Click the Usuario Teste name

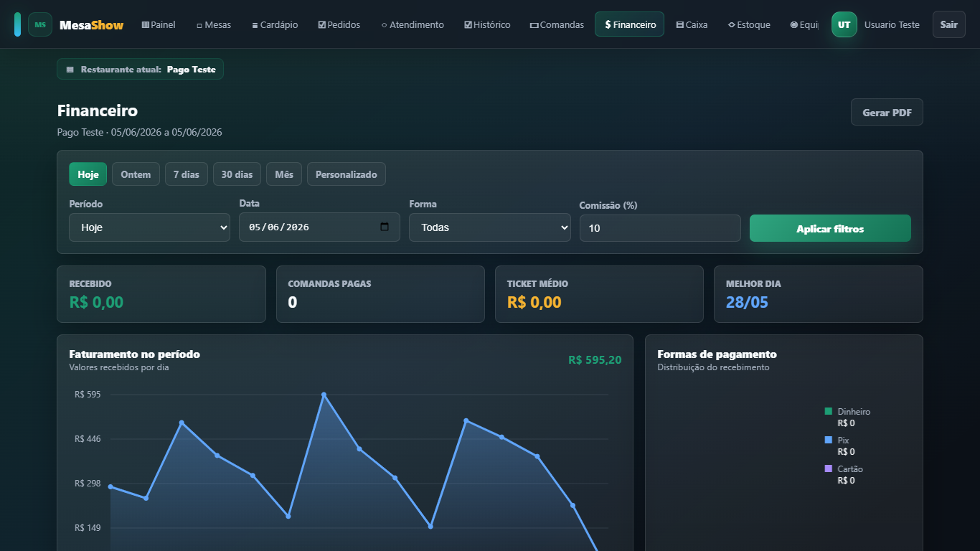pyautogui.click(x=892, y=24)
